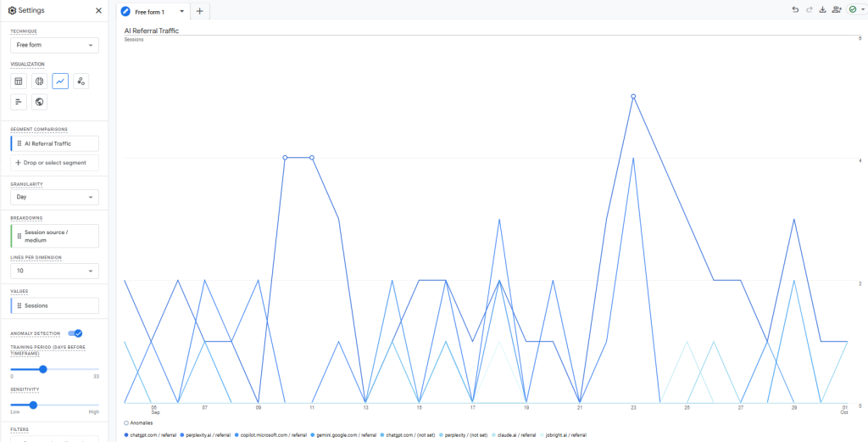The image size is (868, 442).
Task: Click the AI Referral Traffic chart title
Action: click(x=152, y=31)
